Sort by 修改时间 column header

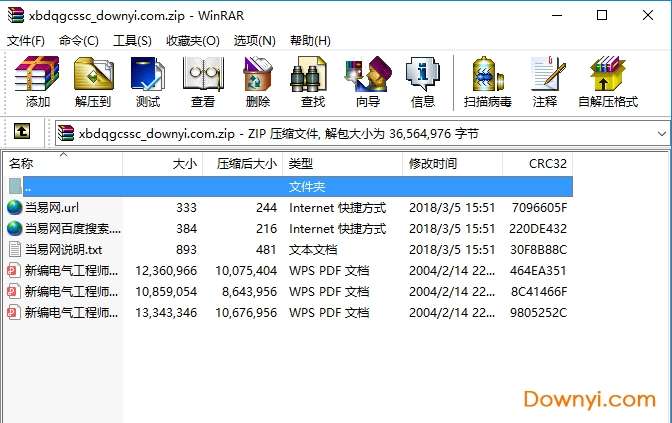coord(452,164)
